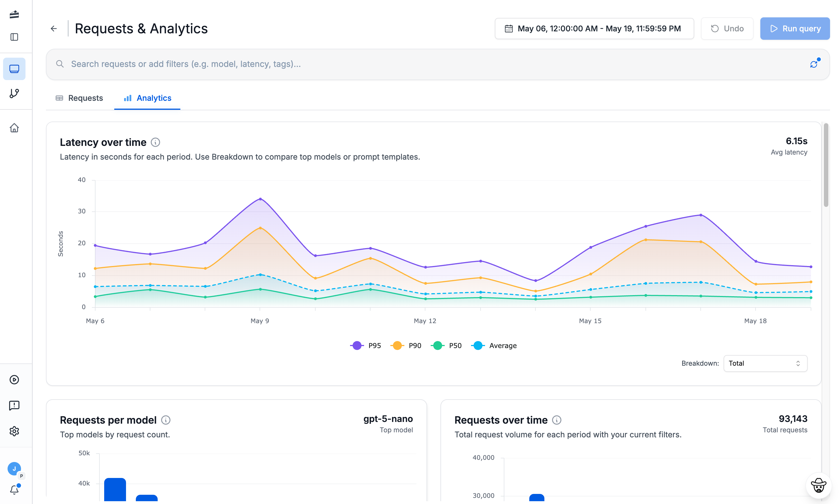Click the Undo button
The height and width of the screenshot is (504, 839).
tap(727, 29)
